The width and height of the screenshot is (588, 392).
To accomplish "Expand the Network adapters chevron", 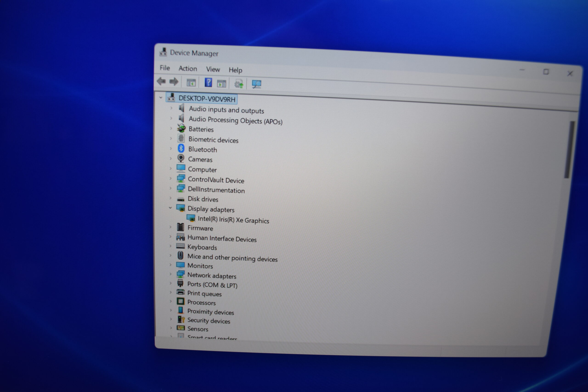I will pos(170,274).
